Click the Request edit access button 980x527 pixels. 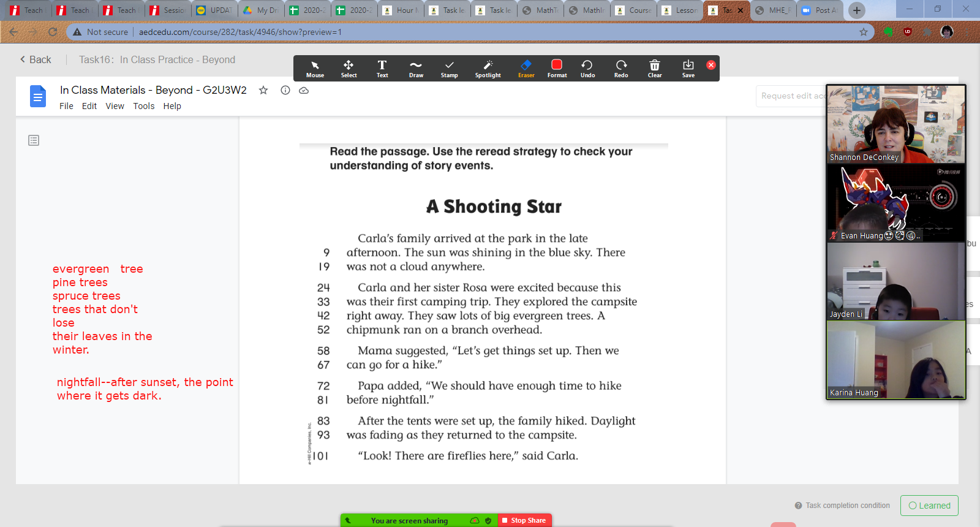(x=791, y=96)
